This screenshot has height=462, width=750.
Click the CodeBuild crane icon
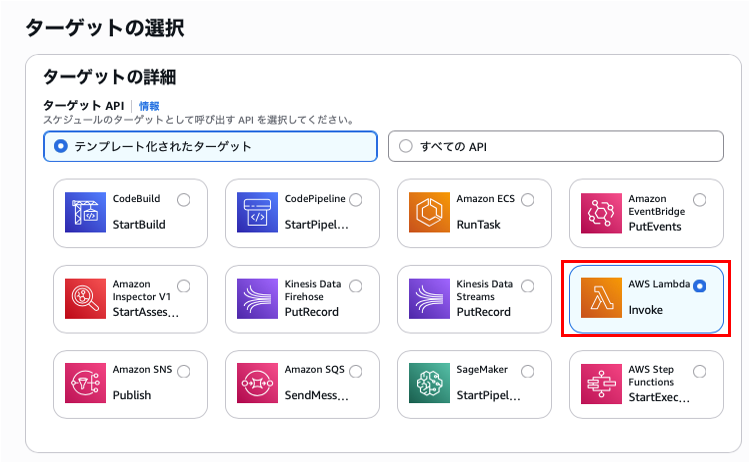click(85, 212)
